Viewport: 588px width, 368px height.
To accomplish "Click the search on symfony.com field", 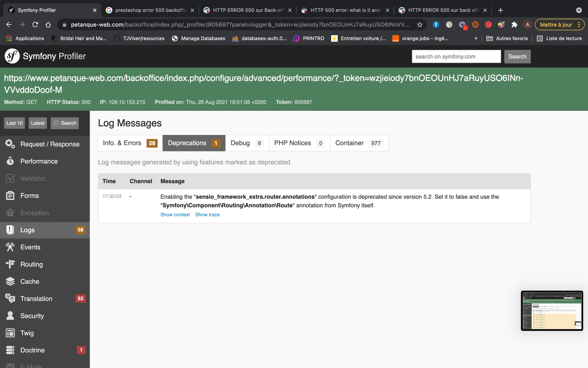I will click(x=456, y=56).
